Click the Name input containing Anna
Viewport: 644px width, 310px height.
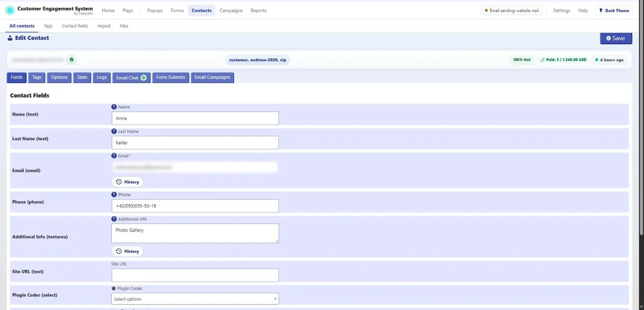click(x=195, y=118)
